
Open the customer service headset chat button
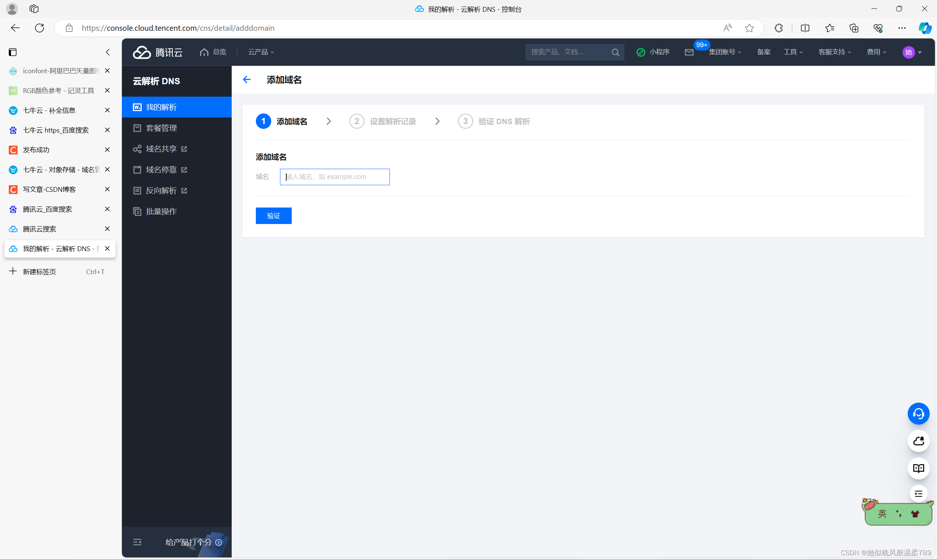coord(918,414)
